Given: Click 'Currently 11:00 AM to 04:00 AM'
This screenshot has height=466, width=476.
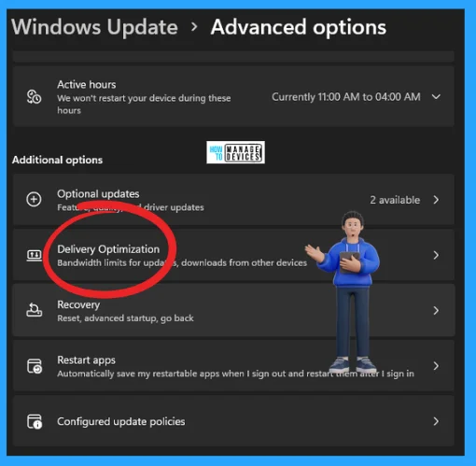Looking at the screenshot, I should (346, 97).
